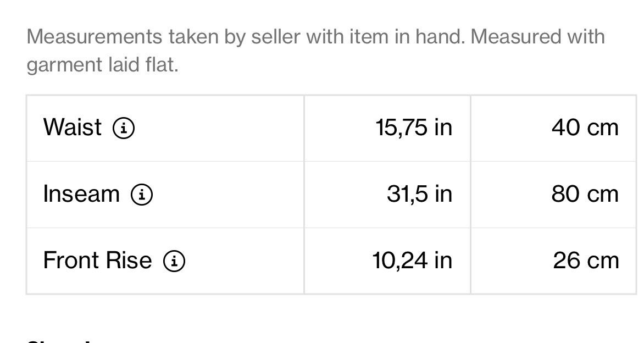
Task: Click the unit 'cm' beside 80
Action: pyautogui.click(x=603, y=195)
